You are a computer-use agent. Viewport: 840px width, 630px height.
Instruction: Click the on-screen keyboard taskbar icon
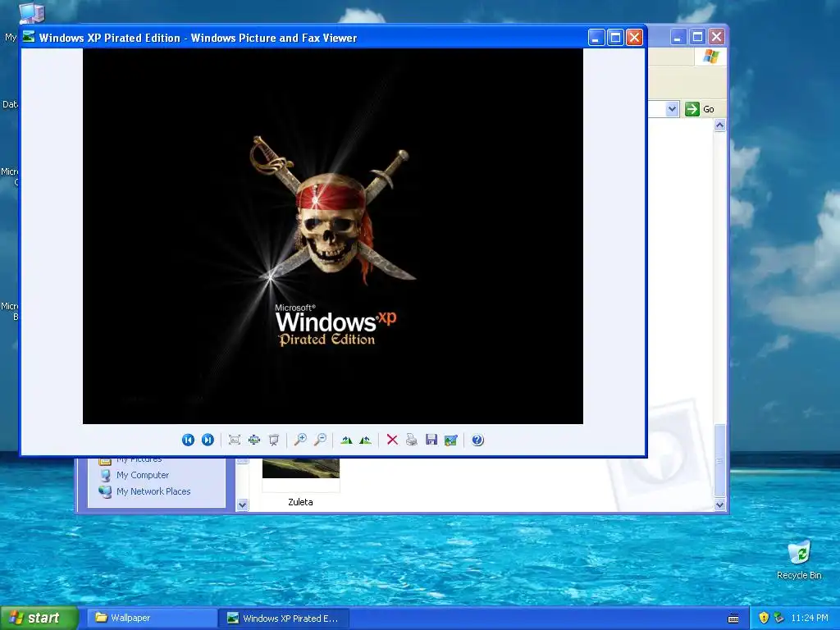coord(733,619)
